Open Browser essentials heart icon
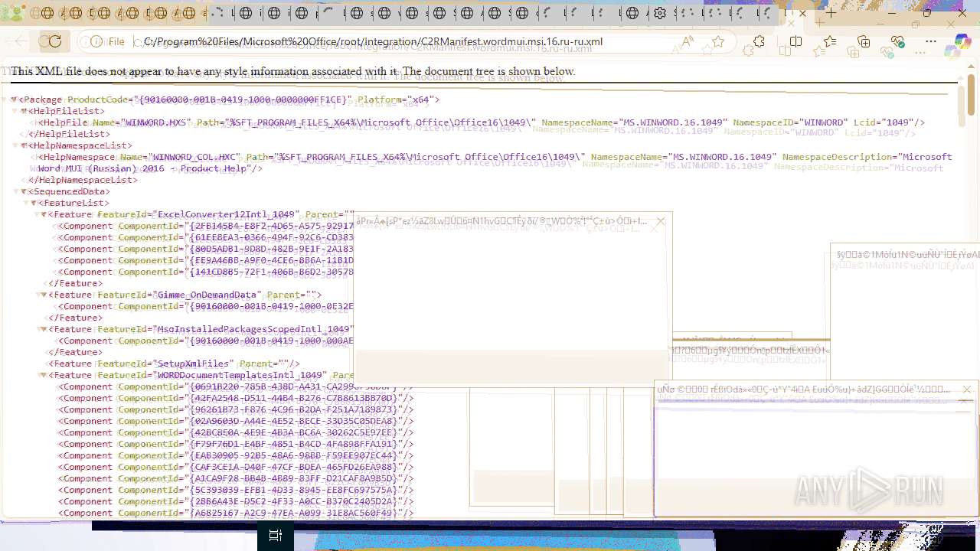 (897, 41)
